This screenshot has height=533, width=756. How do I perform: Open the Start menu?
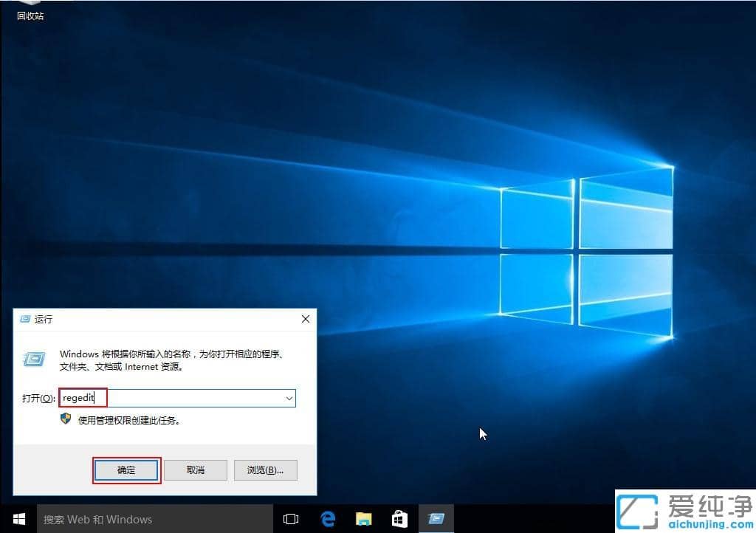click(x=18, y=519)
